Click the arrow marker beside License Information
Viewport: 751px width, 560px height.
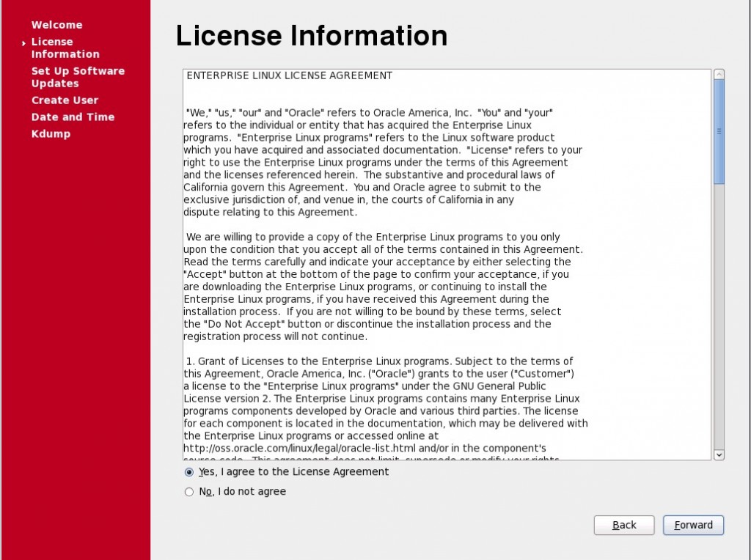pos(23,42)
